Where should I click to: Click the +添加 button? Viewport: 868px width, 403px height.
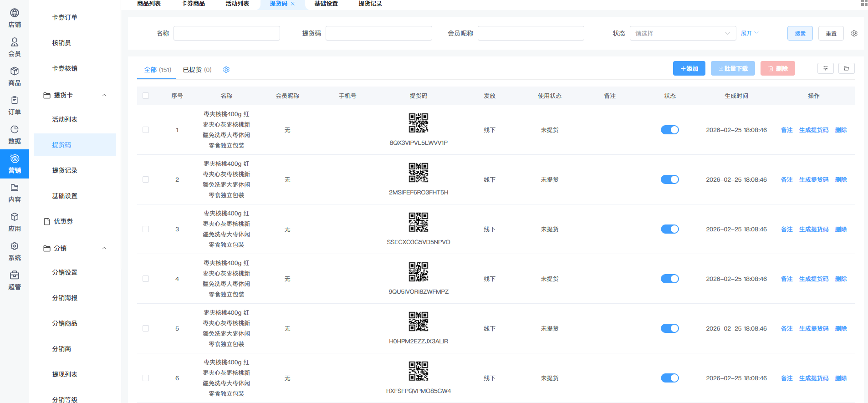(689, 68)
